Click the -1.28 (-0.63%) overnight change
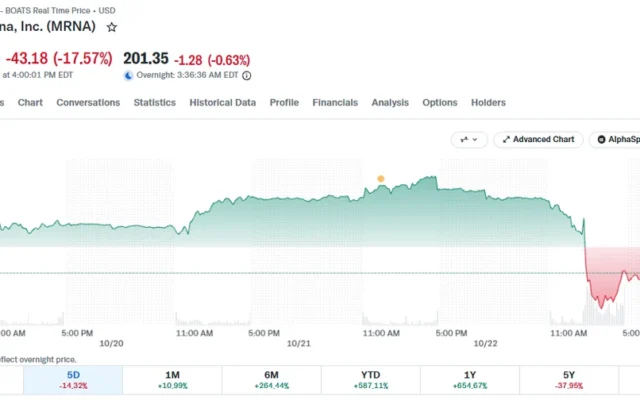 click(x=212, y=60)
